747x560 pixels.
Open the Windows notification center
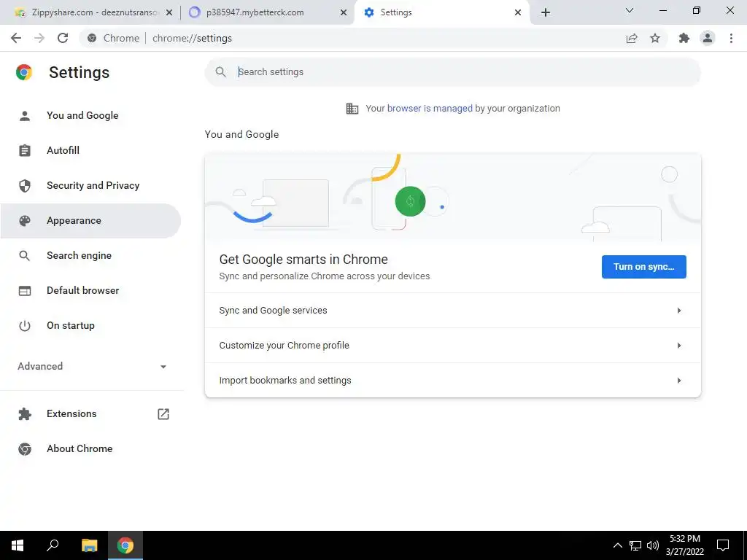click(723, 545)
